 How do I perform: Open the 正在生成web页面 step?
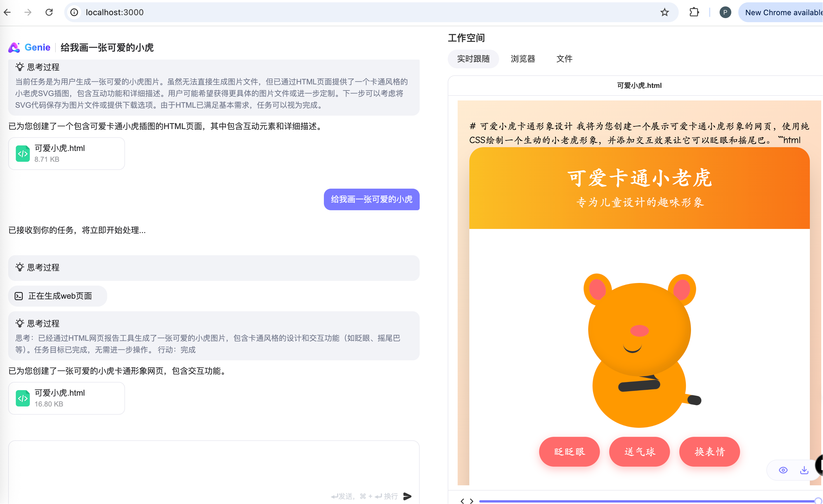coord(58,296)
